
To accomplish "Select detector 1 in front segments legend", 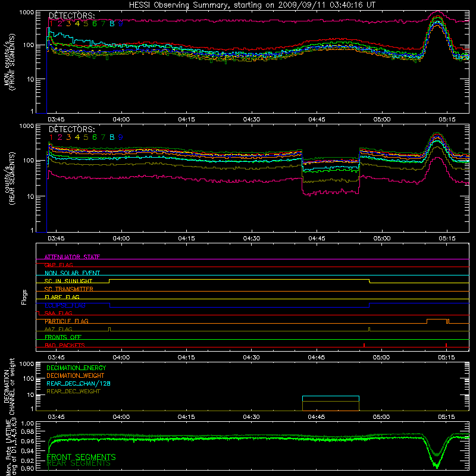I will point(51,23).
